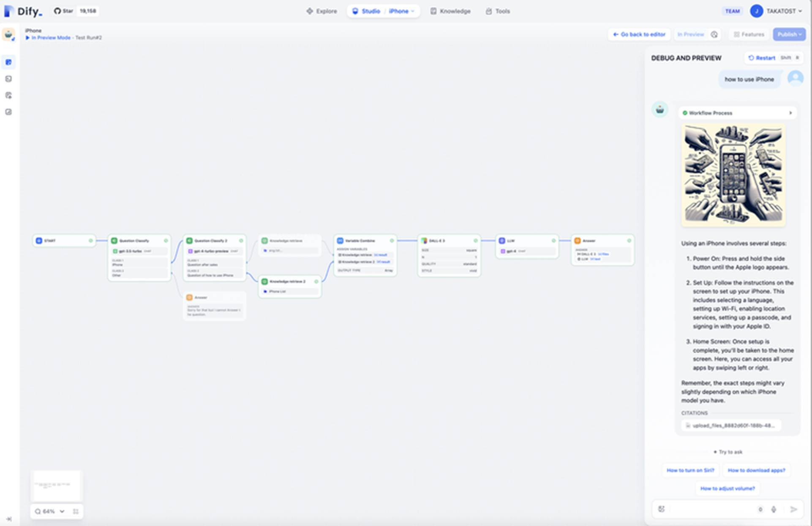Click the microphone icon in the chat box

click(x=774, y=509)
